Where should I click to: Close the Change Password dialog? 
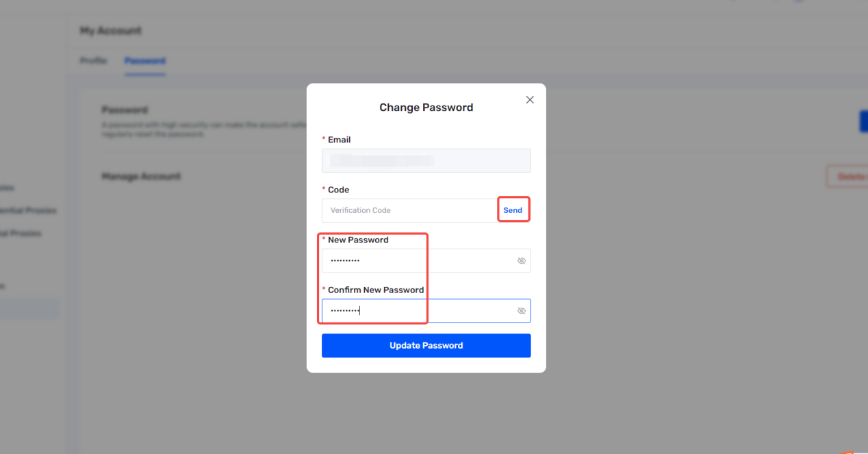coord(529,100)
